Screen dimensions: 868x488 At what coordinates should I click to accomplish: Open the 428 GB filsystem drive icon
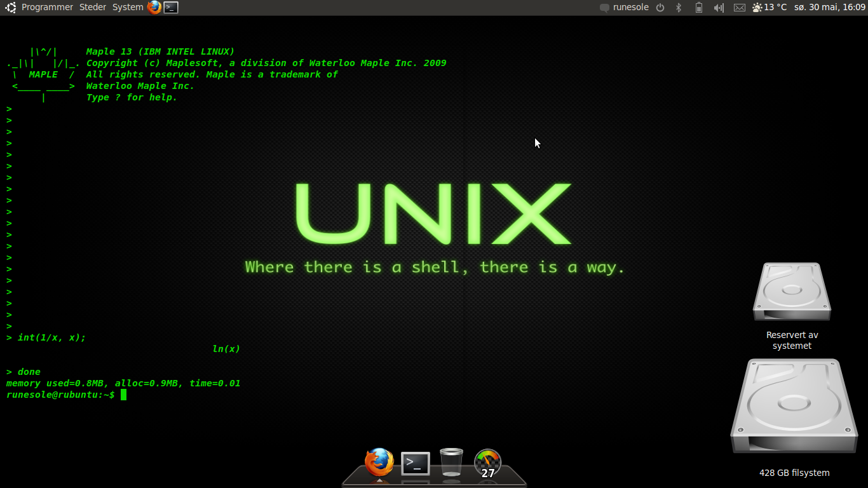coord(794,417)
